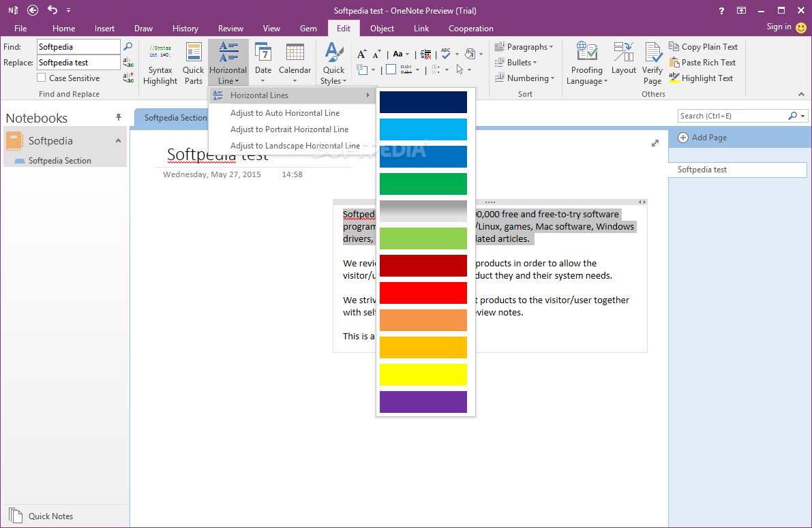Click the Date icon
The height and width of the screenshot is (528, 812).
coord(263,54)
